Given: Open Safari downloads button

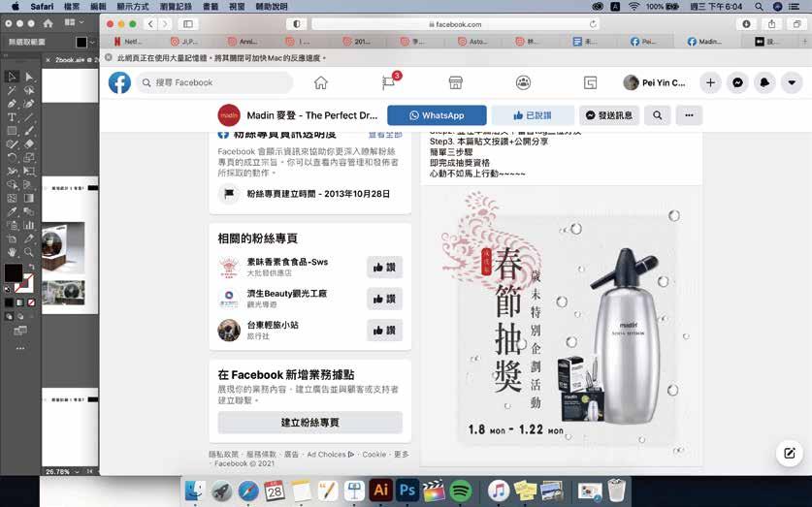Looking at the screenshot, I should tap(746, 24).
